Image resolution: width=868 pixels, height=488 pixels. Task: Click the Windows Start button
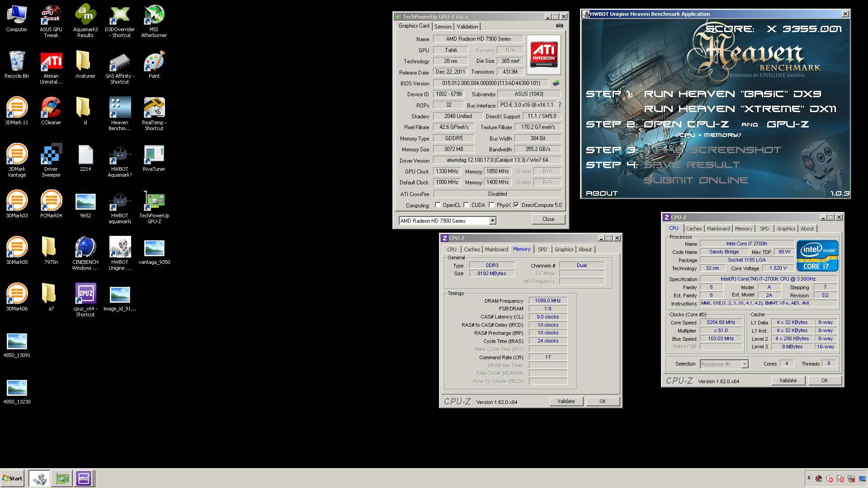click(12, 479)
